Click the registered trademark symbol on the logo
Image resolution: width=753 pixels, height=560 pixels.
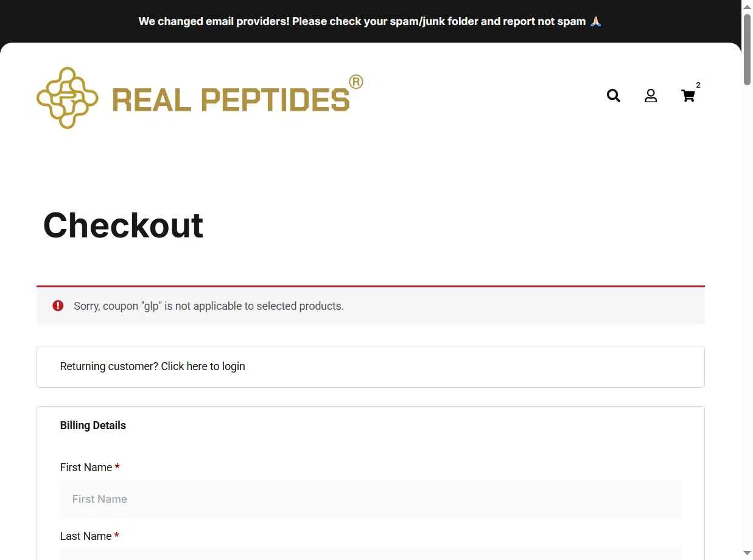pyautogui.click(x=356, y=82)
